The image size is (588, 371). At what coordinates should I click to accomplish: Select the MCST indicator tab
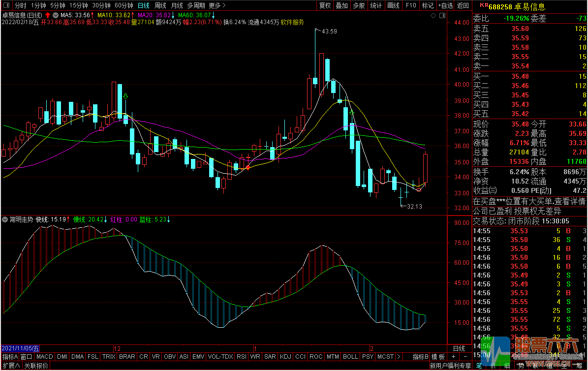click(385, 357)
